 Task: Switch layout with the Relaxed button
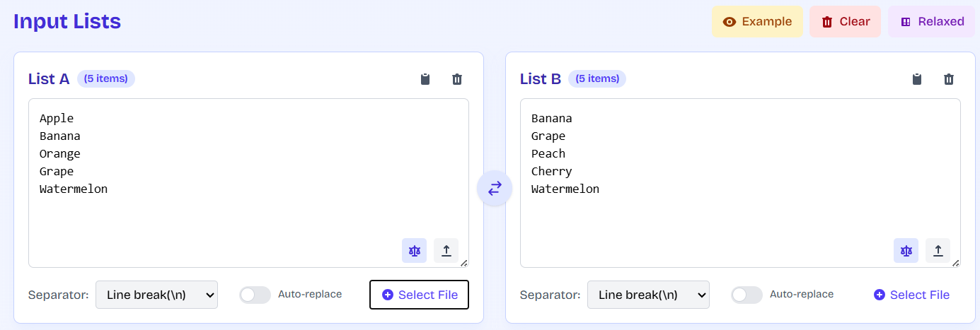(931, 21)
